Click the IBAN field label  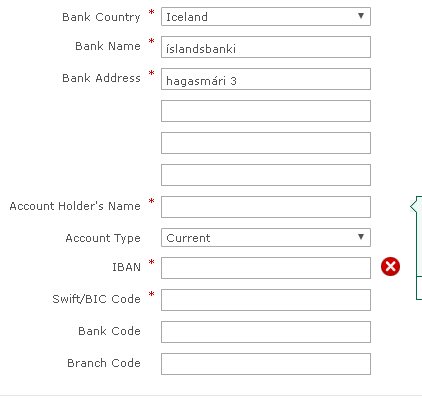pyautogui.click(x=126, y=267)
